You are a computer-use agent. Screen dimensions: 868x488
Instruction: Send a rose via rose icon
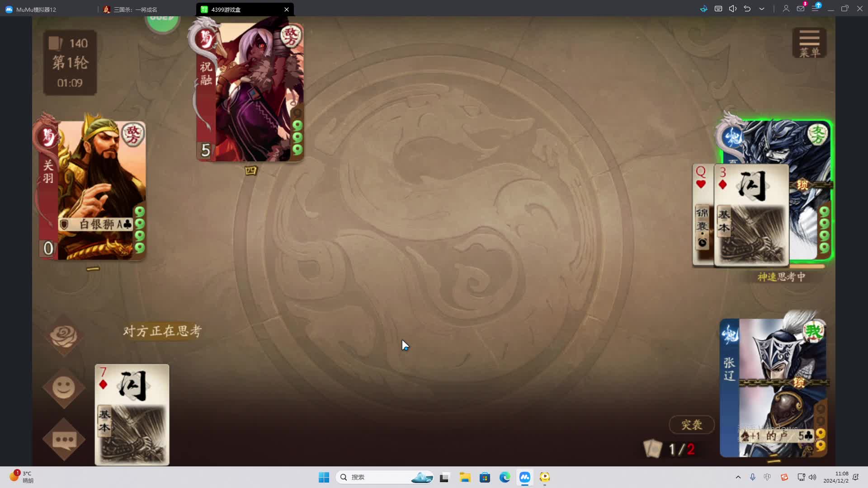coord(64,336)
